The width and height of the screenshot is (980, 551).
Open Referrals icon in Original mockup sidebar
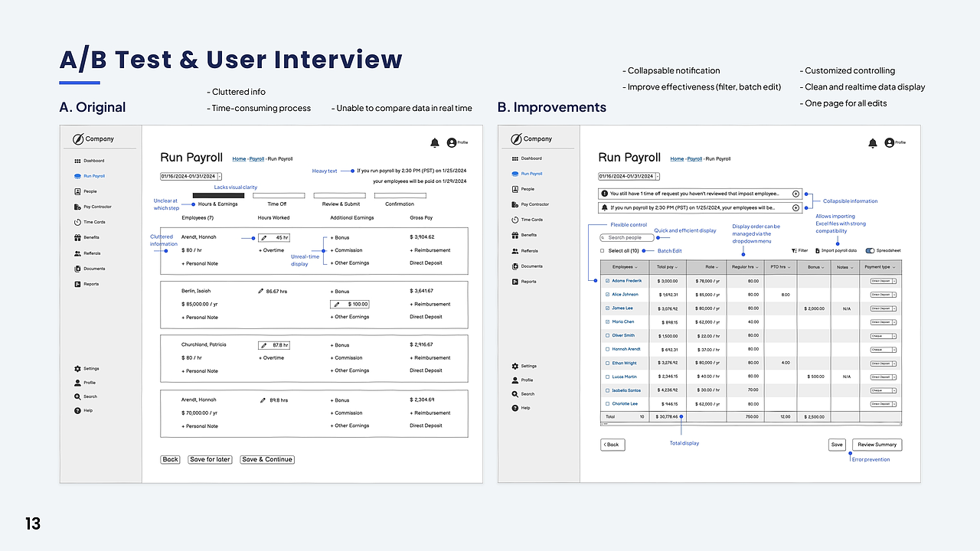click(x=77, y=253)
